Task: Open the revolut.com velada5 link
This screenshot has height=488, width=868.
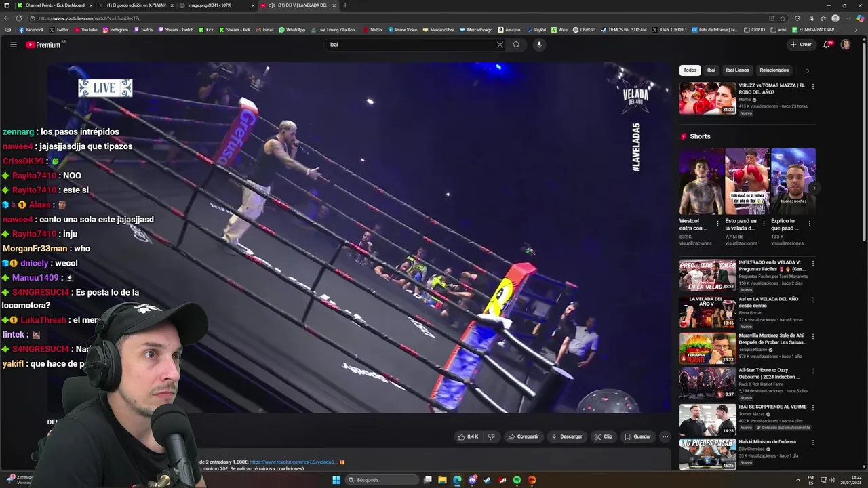Action: click(x=292, y=462)
